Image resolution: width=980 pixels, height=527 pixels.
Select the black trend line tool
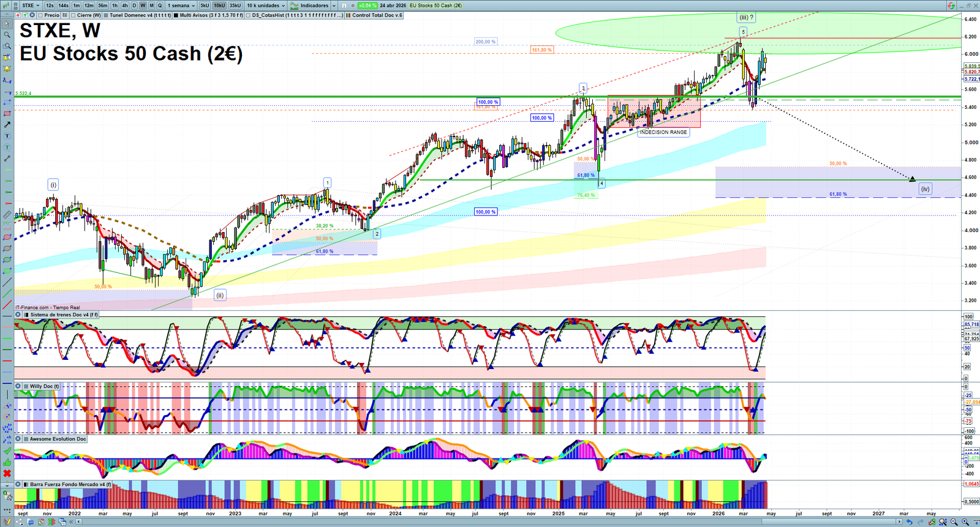pos(7,282)
